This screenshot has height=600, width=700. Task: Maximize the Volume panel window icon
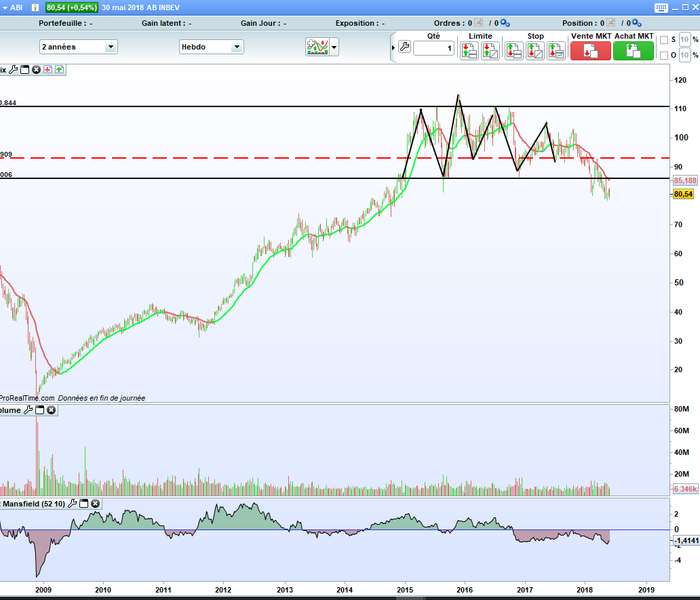pyautogui.click(x=40, y=410)
